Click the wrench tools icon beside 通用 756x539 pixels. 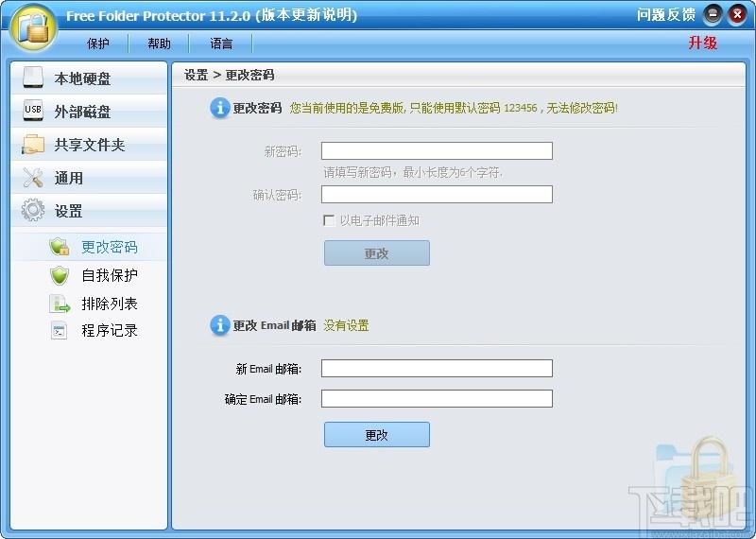[33, 178]
